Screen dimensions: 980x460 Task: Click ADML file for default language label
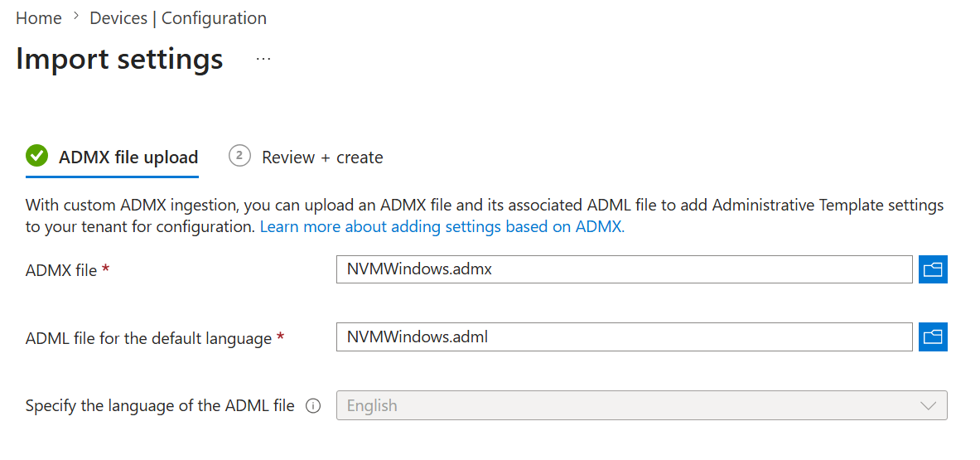coord(155,338)
